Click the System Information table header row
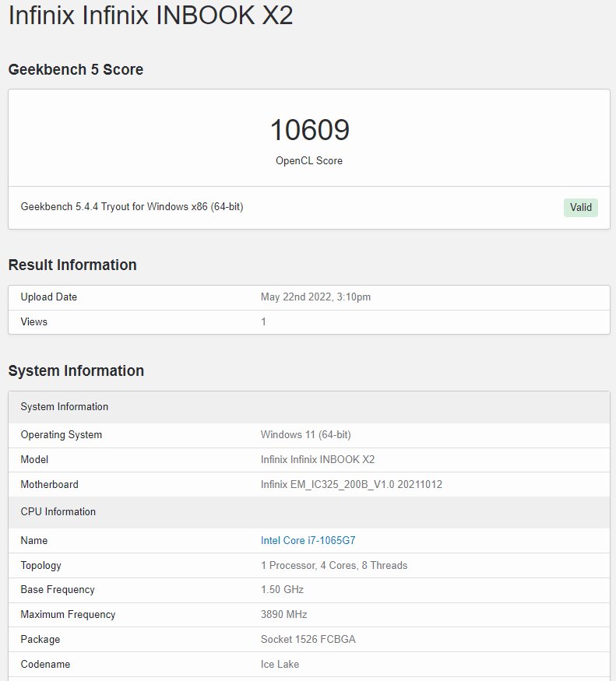The height and width of the screenshot is (681, 616). pos(309,407)
